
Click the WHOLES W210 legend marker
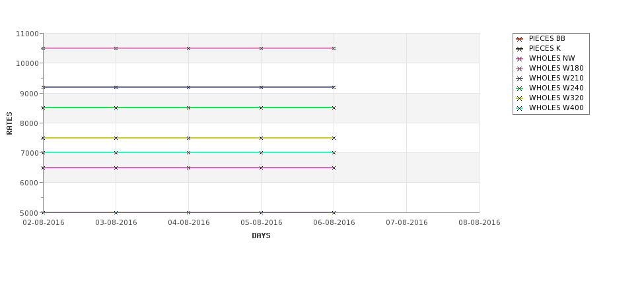[x=520, y=79]
